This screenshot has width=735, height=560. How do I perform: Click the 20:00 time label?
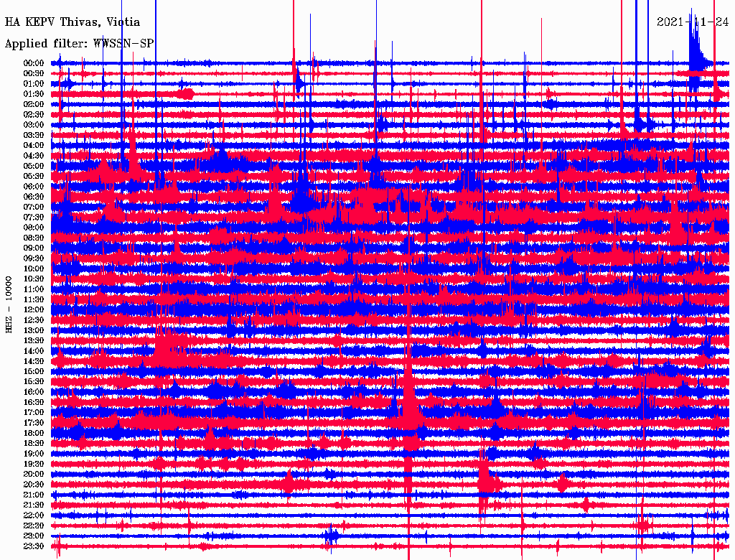[34, 475]
